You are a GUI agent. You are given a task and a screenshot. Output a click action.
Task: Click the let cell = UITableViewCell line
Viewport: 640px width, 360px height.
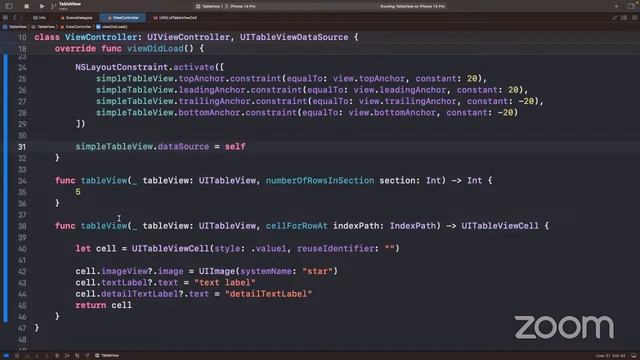coord(237,249)
